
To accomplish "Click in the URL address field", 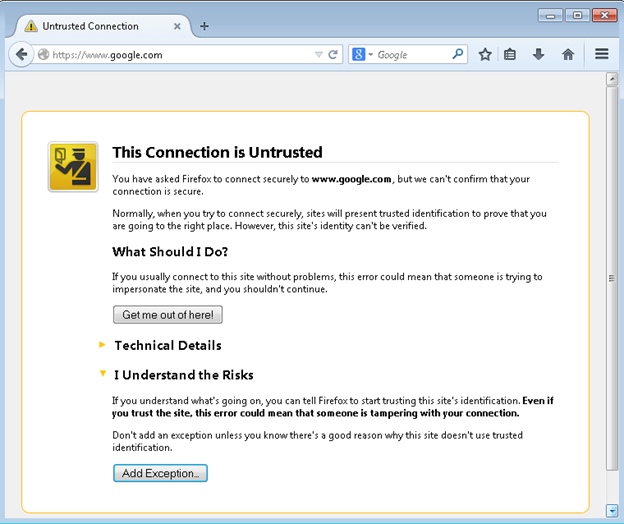I will (180, 55).
